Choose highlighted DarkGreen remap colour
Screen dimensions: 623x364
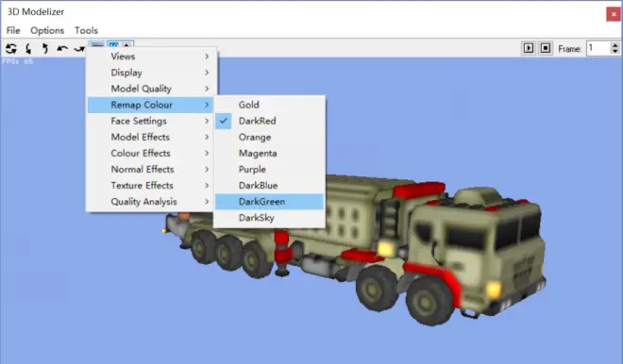tap(269, 202)
